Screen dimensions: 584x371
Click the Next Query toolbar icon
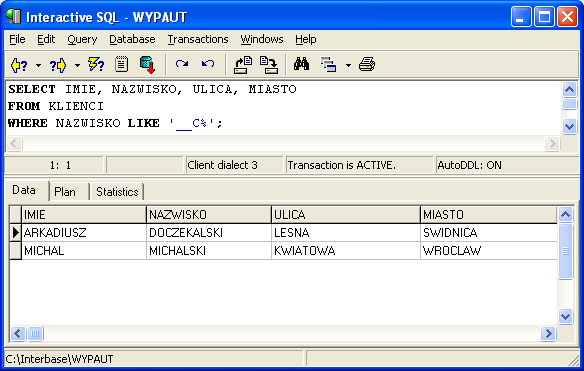[x=58, y=65]
